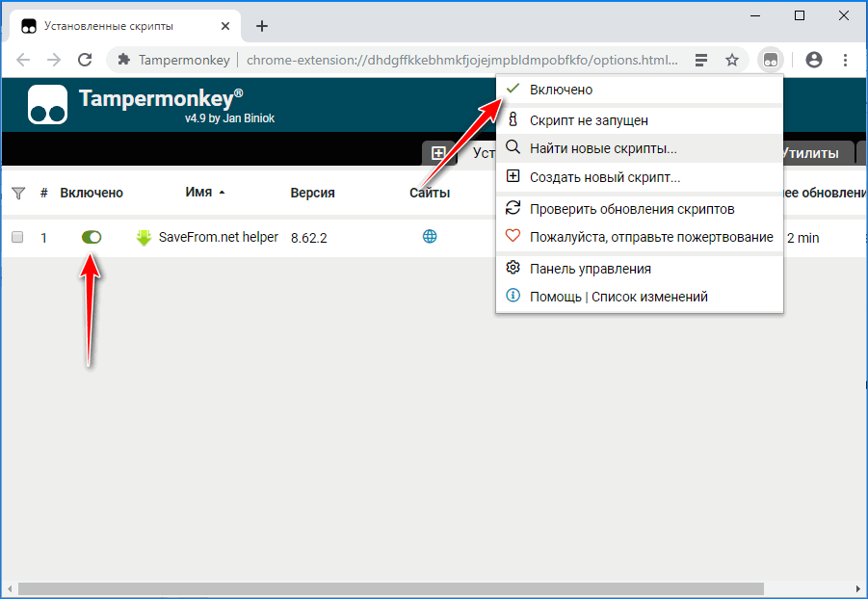Click the address bar URL field
The height and width of the screenshot is (599, 868).
tap(461, 60)
